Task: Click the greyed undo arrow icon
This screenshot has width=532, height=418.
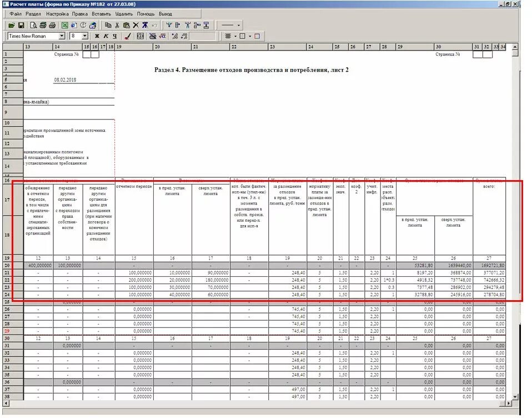Action: click(154, 25)
